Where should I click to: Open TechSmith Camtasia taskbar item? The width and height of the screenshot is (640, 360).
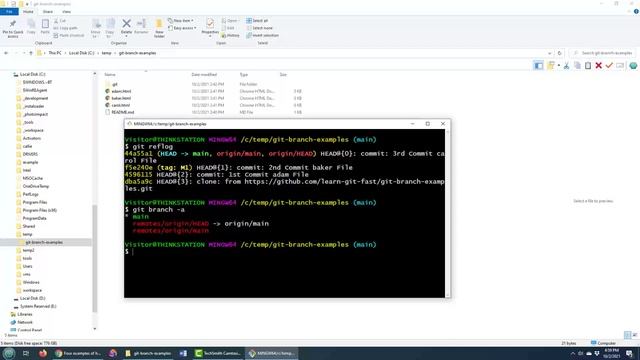click(x=219, y=353)
